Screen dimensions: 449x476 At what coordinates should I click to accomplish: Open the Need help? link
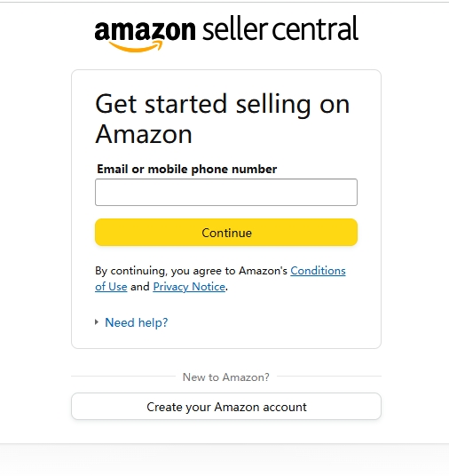tap(137, 322)
